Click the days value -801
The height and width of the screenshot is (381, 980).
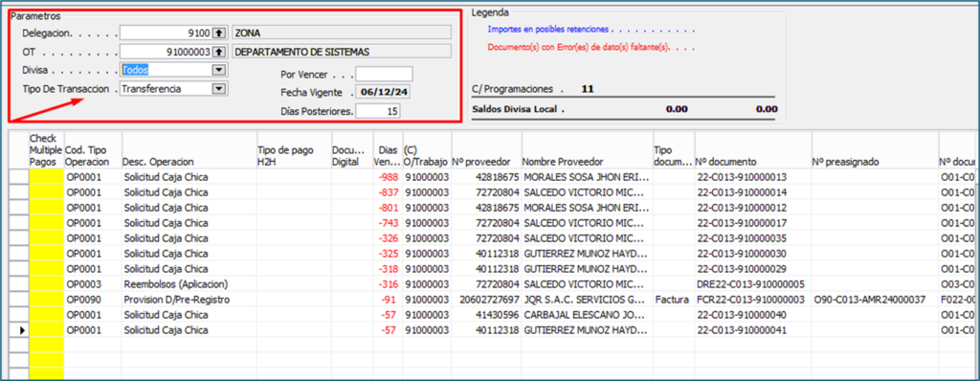pyautogui.click(x=388, y=208)
